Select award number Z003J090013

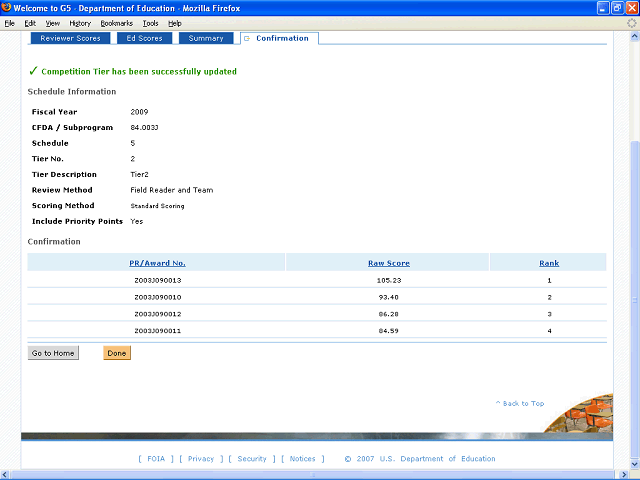tap(158, 280)
